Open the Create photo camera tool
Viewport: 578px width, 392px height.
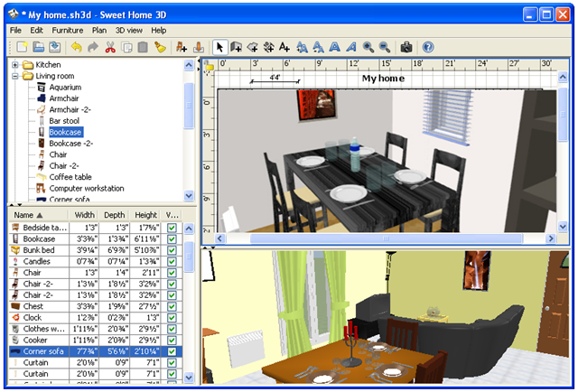point(406,47)
